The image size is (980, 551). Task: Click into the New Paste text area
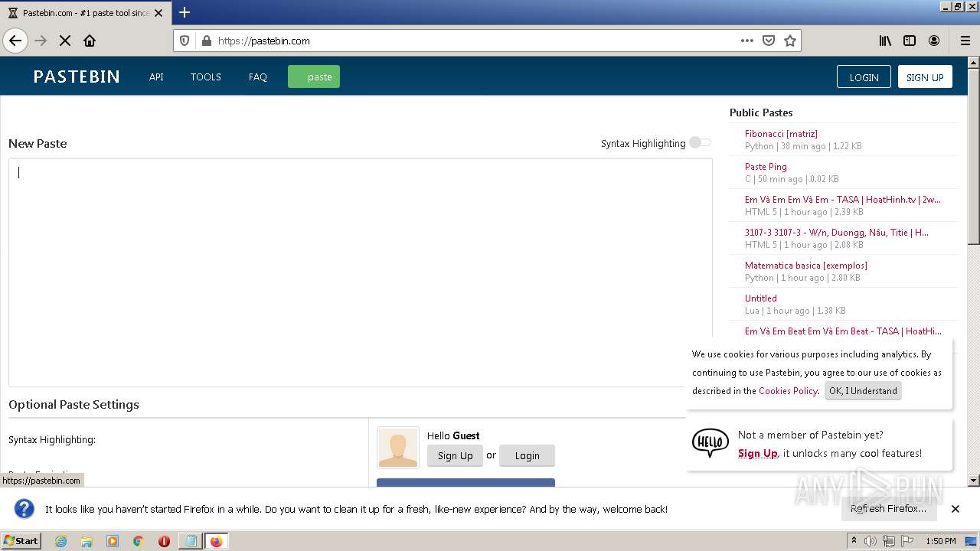360,272
